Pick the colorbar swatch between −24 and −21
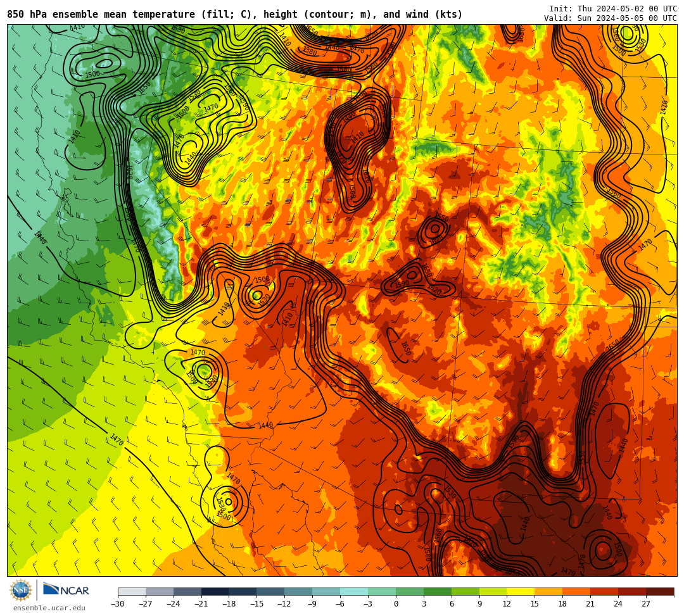The image size is (684, 616). [x=187, y=591]
